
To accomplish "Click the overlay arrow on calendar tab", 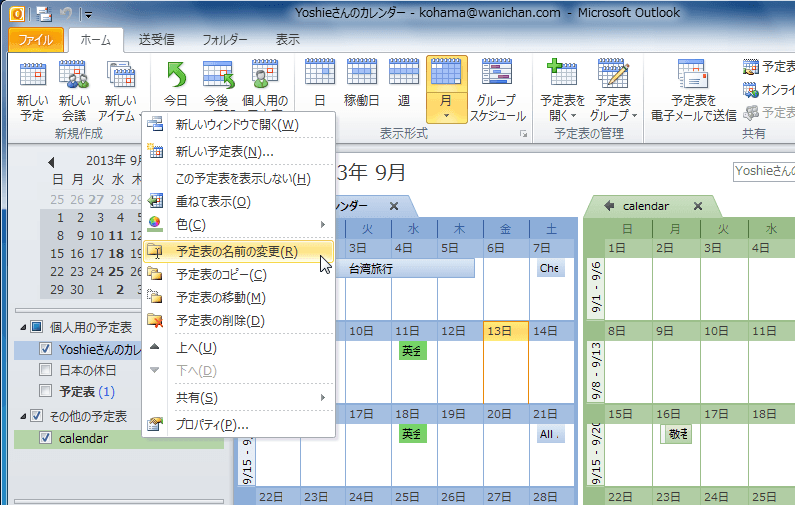I will click(609, 206).
